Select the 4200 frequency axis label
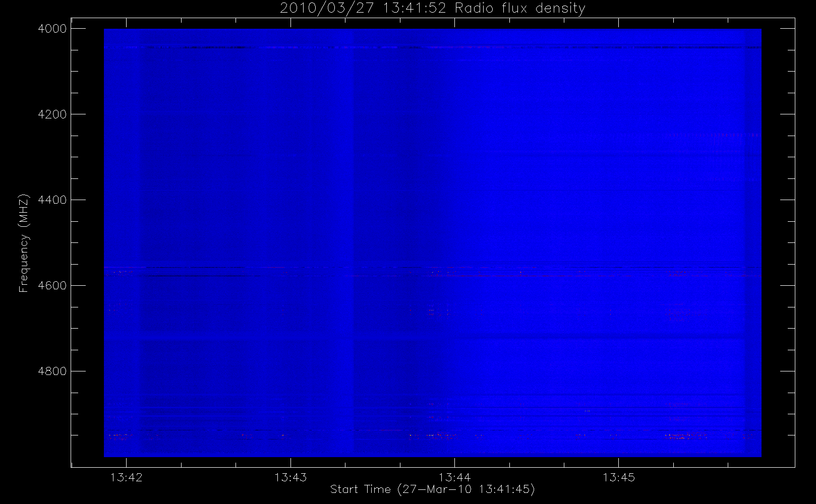Screen dimensions: 816x504 (52, 114)
